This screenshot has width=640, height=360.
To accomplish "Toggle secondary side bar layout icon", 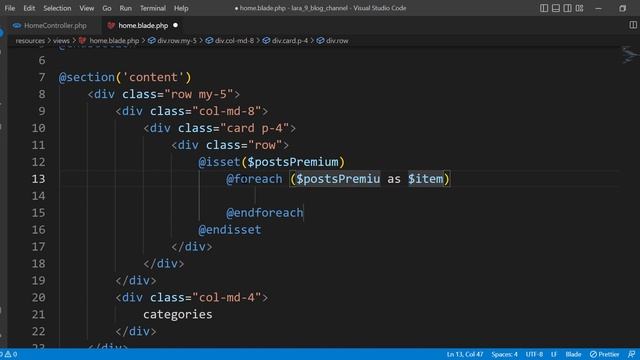I will point(567,8).
